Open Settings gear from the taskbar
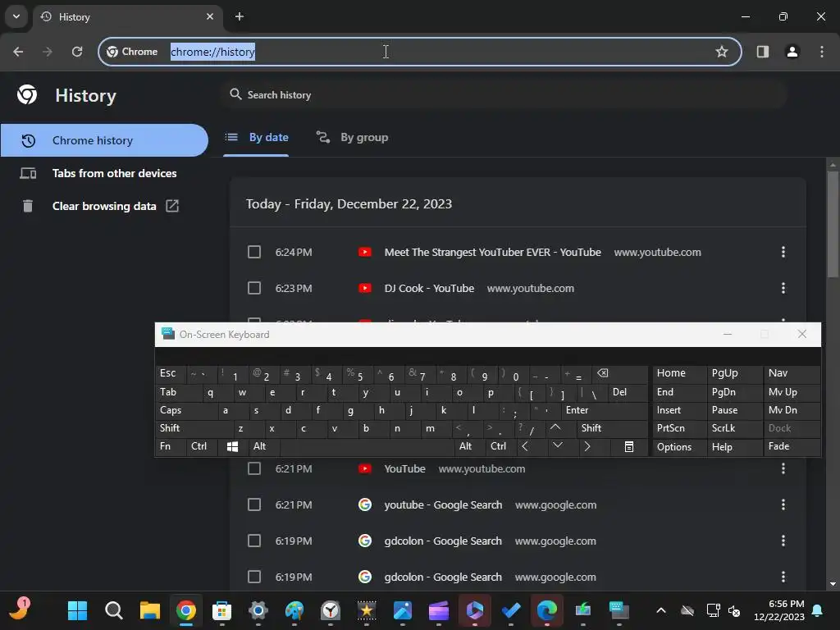The width and height of the screenshot is (840, 630). (258, 610)
